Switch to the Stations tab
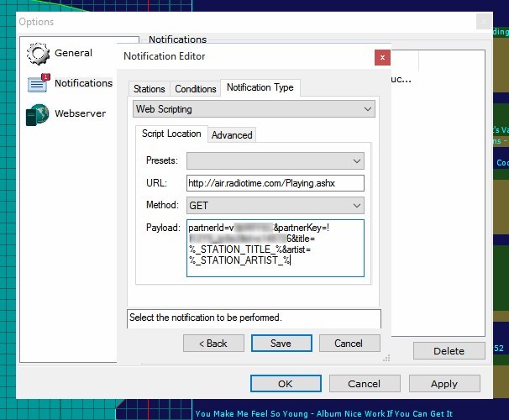The height and width of the screenshot is (420, 509). [x=150, y=89]
